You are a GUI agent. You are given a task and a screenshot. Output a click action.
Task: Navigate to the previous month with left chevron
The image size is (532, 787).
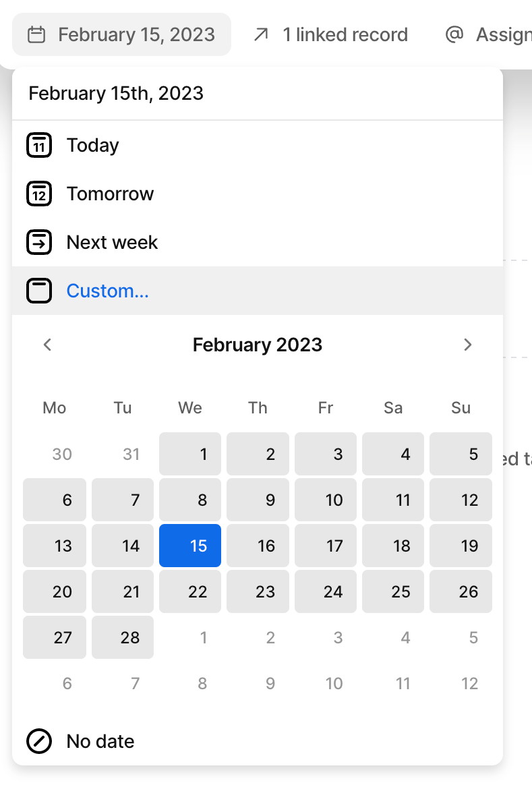click(47, 345)
